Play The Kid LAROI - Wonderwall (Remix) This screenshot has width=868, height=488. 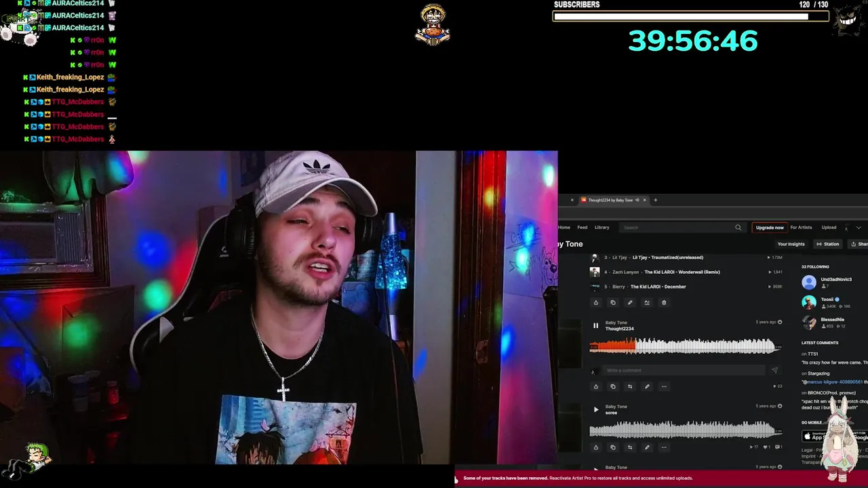(x=682, y=272)
